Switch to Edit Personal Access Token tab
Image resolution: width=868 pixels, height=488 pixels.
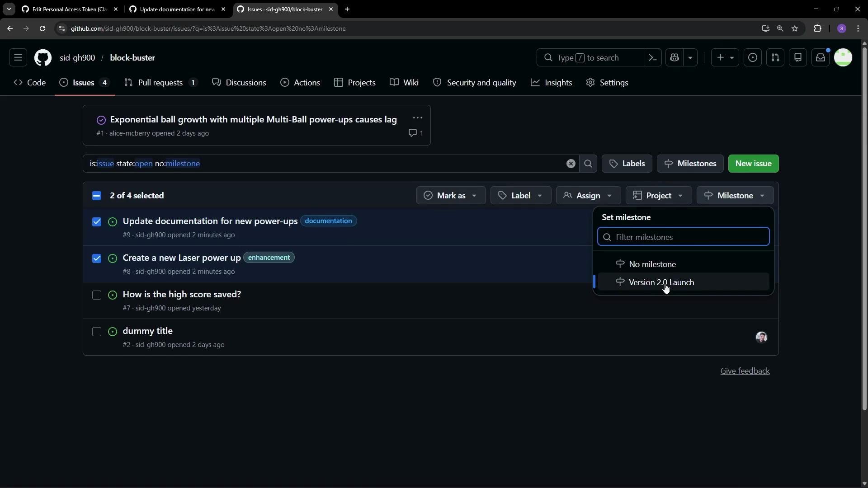pyautogui.click(x=70, y=9)
